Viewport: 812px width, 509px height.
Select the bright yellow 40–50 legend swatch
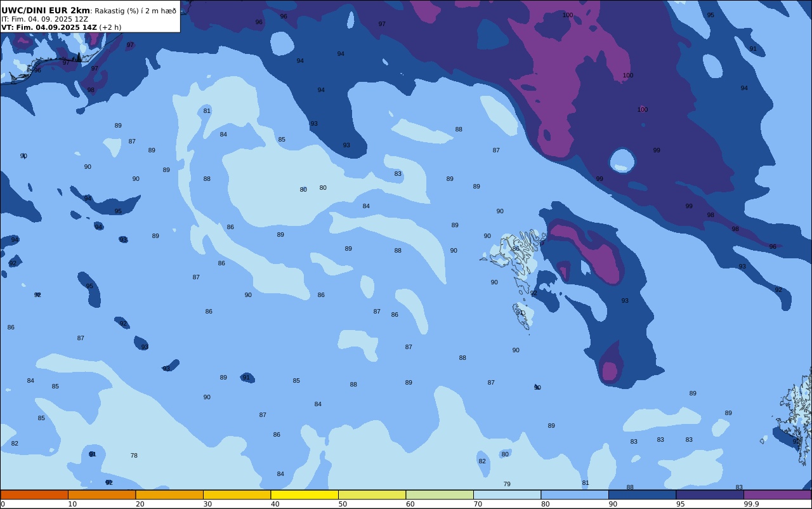point(304,494)
